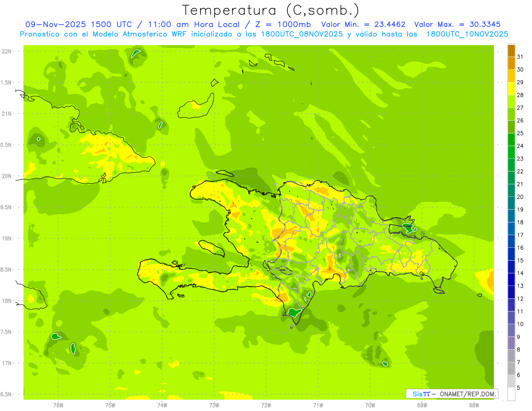Click the legend value "24"

click(x=520, y=146)
